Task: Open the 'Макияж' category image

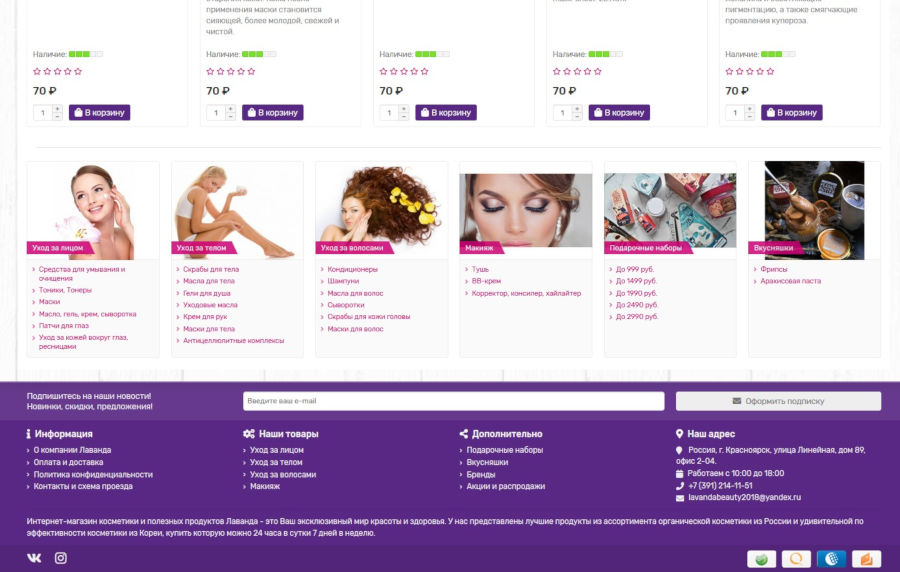Action: click(x=526, y=211)
